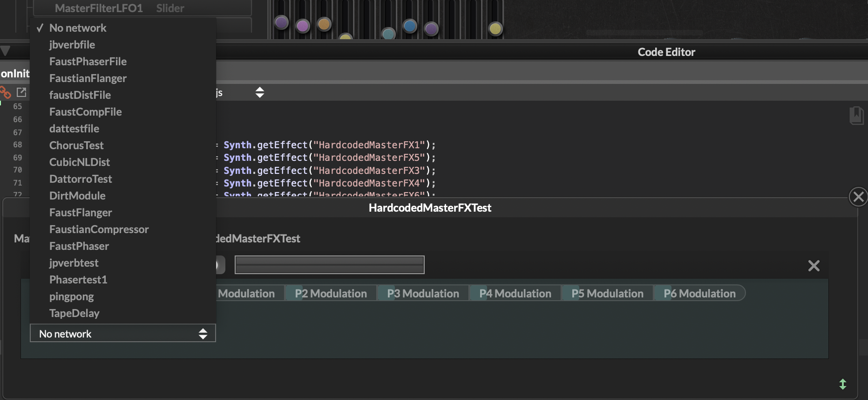Image resolution: width=868 pixels, height=400 pixels.
Task: Select faustDistFile network
Action: [123, 95]
